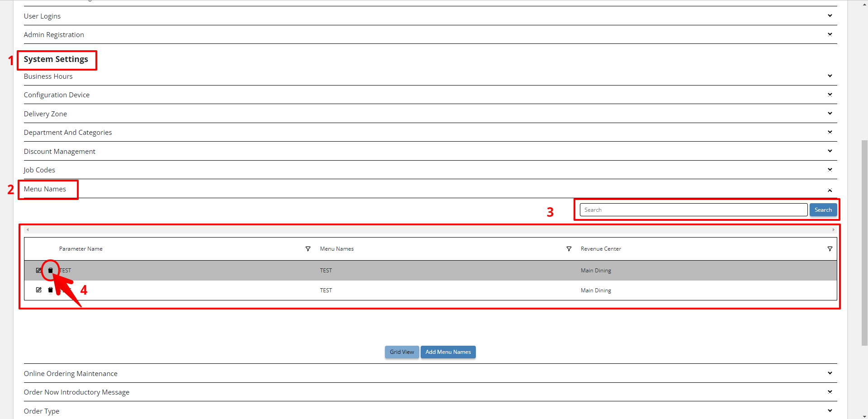This screenshot has height=419, width=868.
Task: Expand the Delivery Zone section
Action: coord(830,114)
